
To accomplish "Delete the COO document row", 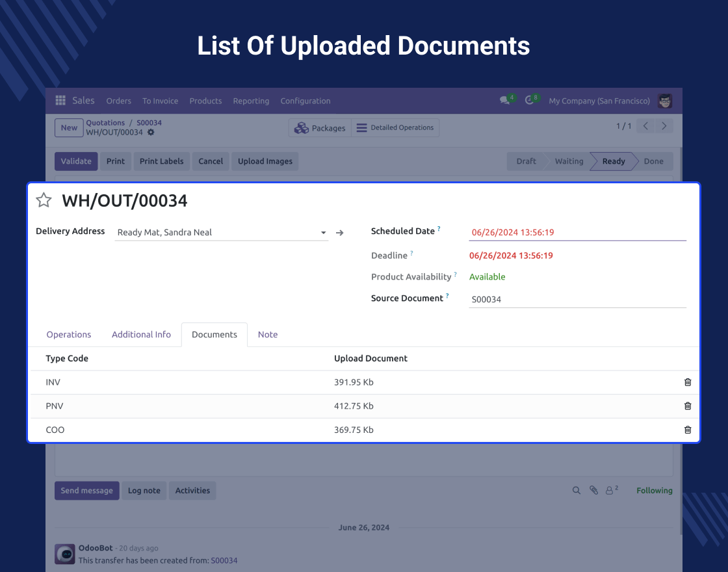I will coord(688,430).
